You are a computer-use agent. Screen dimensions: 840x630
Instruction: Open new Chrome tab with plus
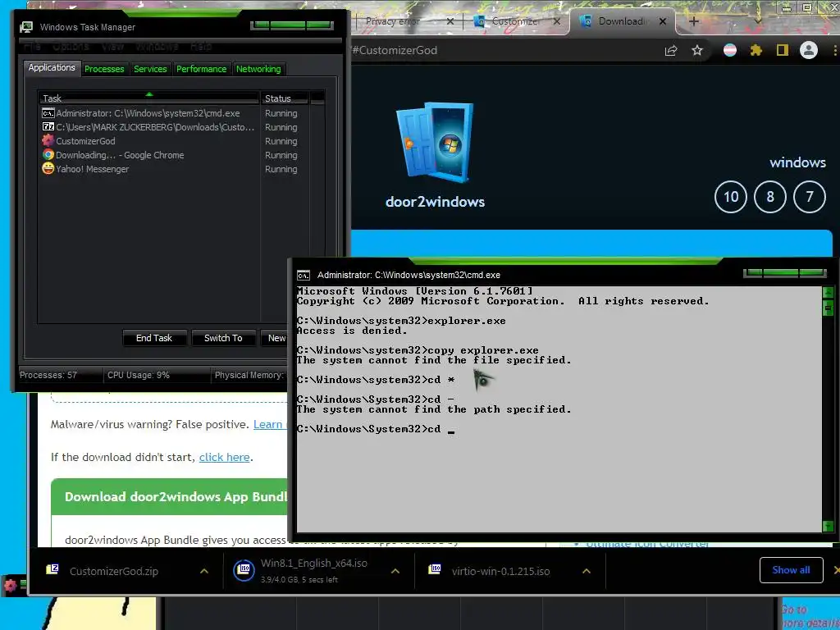click(x=694, y=21)
